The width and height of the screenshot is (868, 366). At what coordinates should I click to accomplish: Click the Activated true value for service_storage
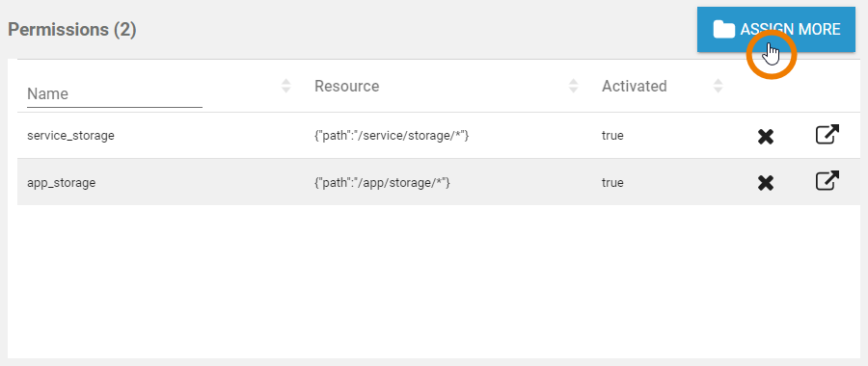[612, 136]
